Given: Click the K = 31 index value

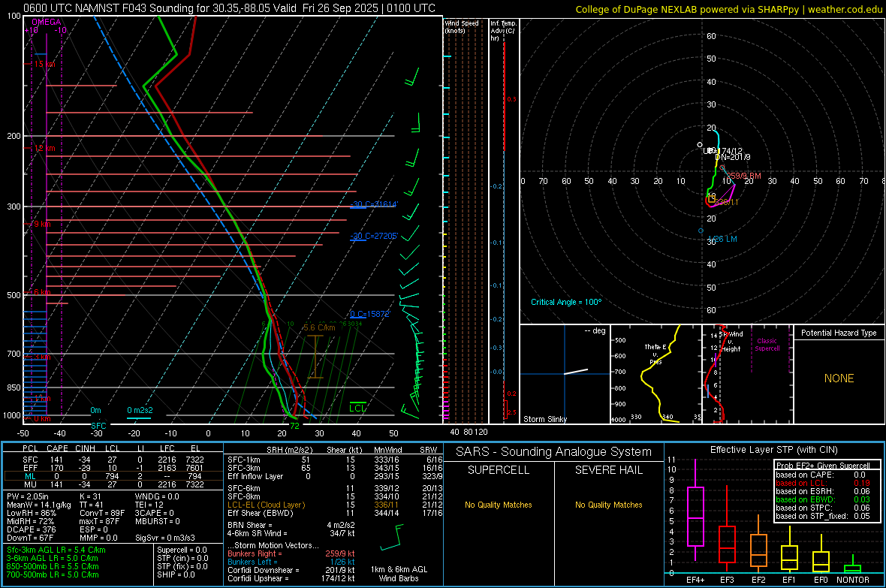Looking at the screenshot, I should click(x=90, y=496).
